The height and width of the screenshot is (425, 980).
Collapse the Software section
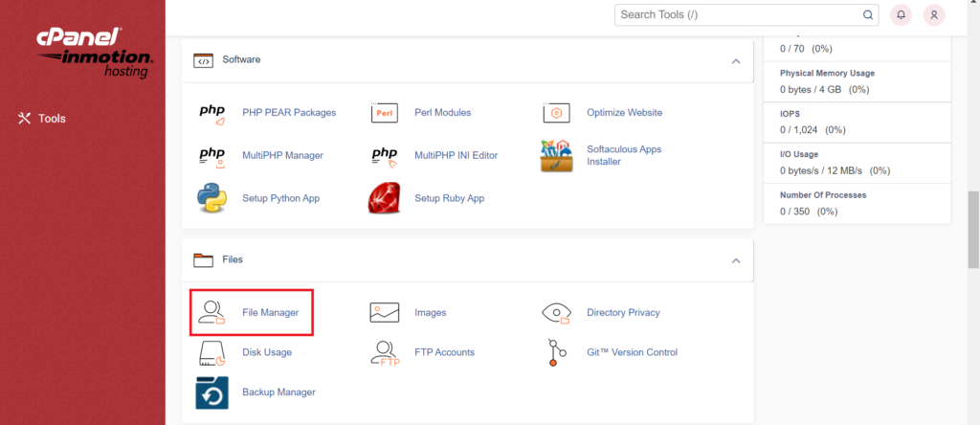(735, 60)
